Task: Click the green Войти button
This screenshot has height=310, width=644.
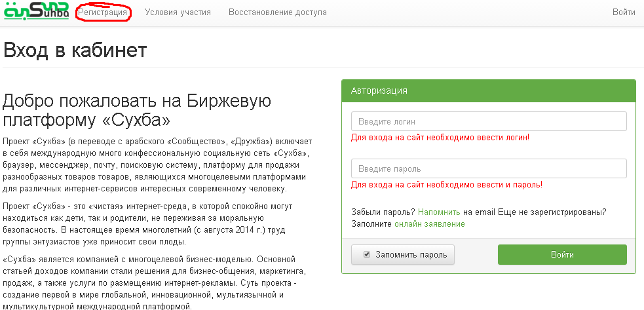Action: (562, 255)
